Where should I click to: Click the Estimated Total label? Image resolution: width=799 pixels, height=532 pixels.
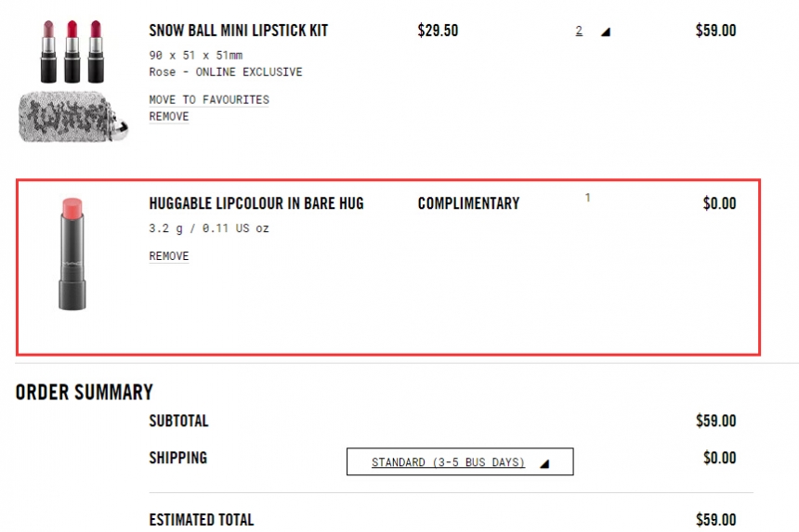tap(202, 520)
